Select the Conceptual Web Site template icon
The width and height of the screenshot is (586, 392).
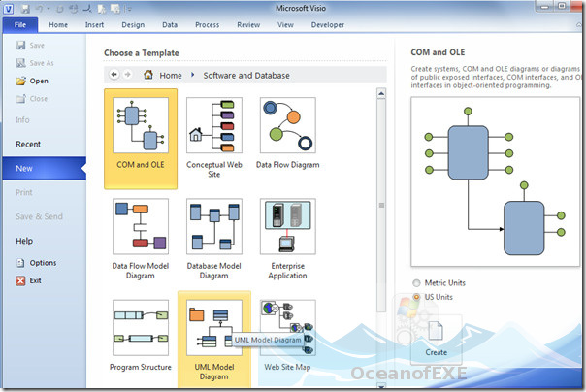214,125
